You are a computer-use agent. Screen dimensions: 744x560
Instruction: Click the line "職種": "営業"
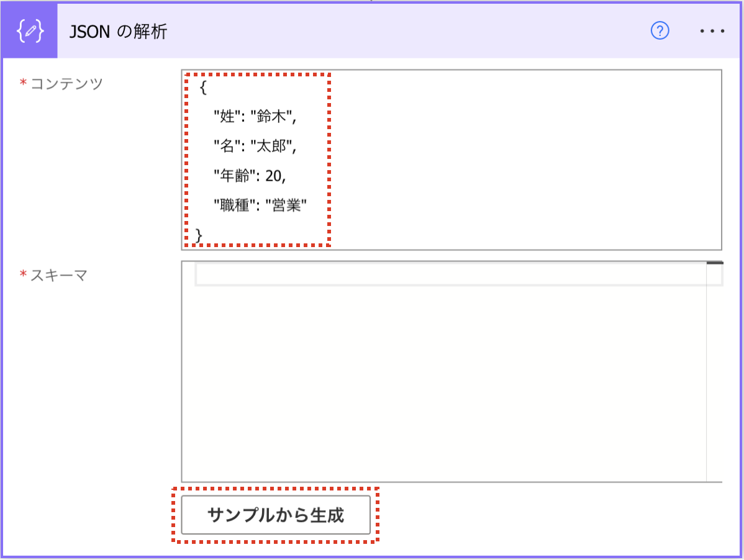pos(260,205)
